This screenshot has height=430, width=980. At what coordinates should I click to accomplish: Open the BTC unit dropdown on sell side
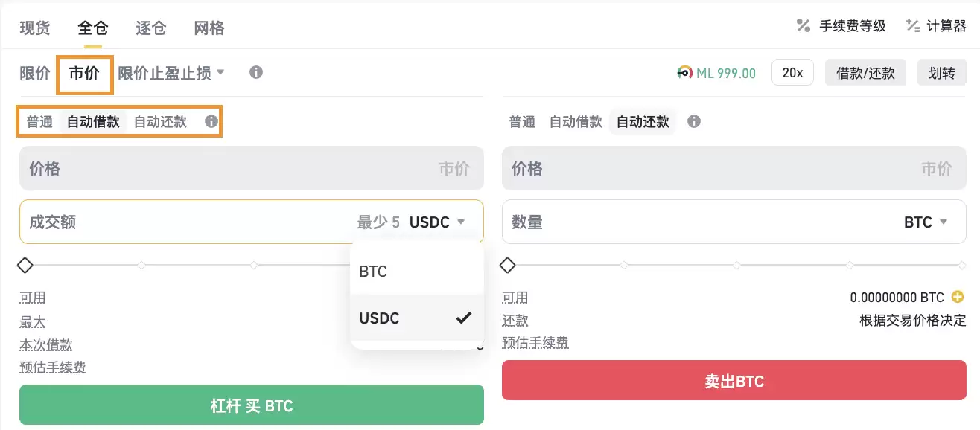click(925, 222)
